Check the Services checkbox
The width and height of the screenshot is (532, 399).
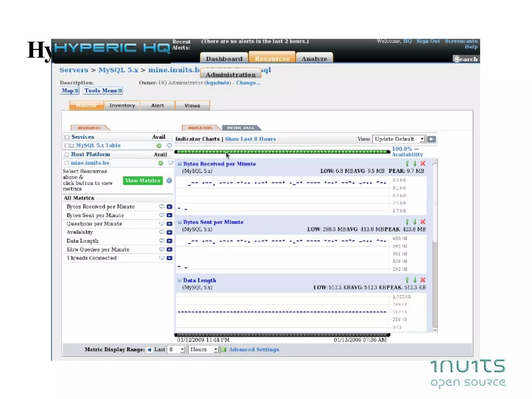pos(67,137)
